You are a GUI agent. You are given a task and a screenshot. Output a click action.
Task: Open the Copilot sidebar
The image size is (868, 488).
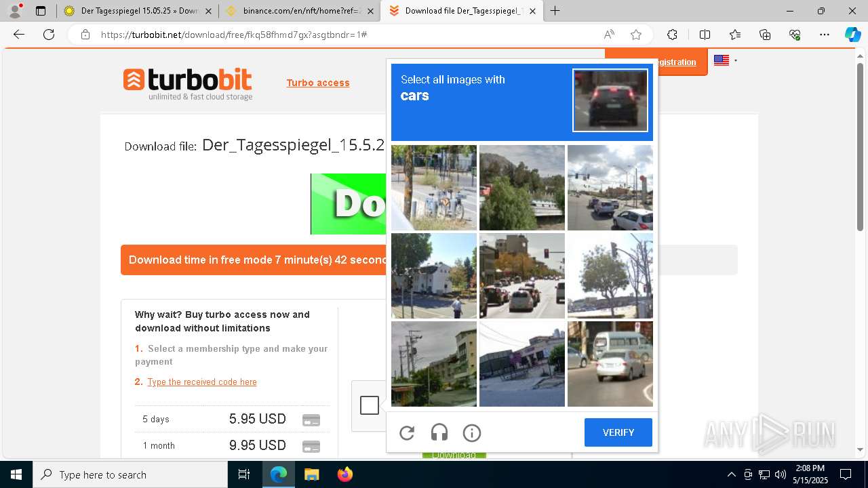852,35
